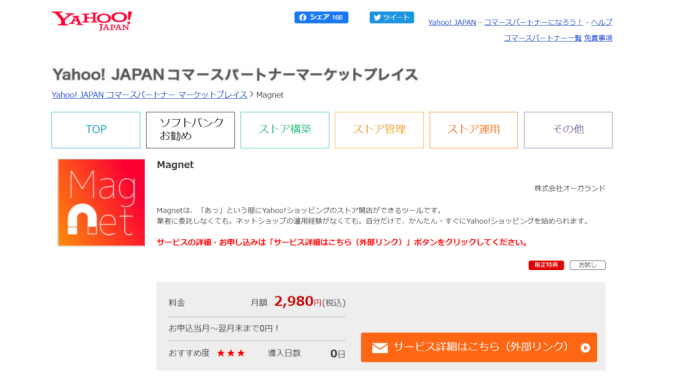Click the Magnet breadcrumb text

tap(270, 95)
